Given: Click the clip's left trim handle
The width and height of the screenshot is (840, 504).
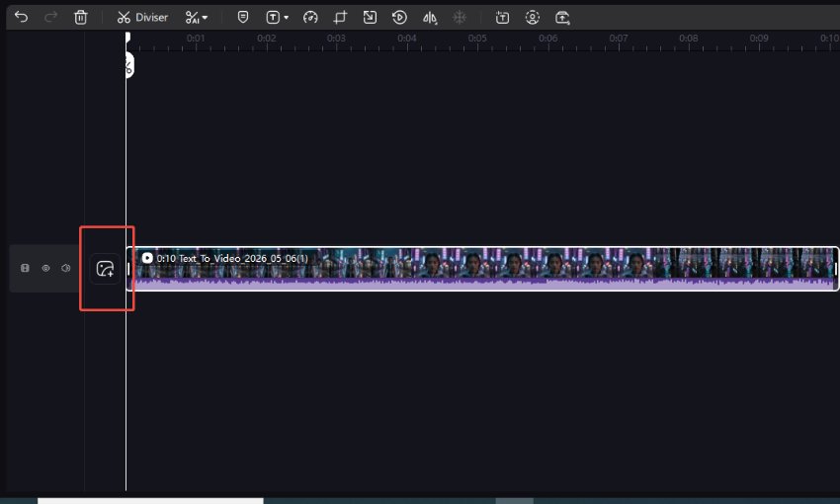Looking at the screenshot, I should (128, 269).
